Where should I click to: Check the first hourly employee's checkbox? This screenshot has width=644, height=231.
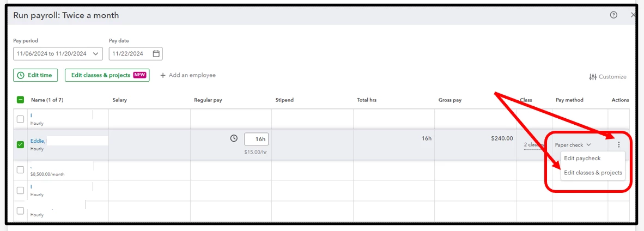click(20, 119)
